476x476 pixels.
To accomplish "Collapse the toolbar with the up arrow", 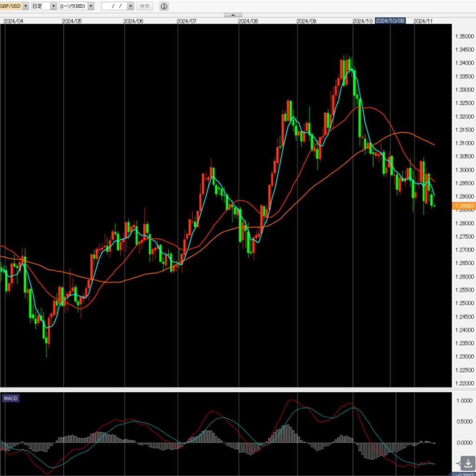I will (x=232, y=15).
